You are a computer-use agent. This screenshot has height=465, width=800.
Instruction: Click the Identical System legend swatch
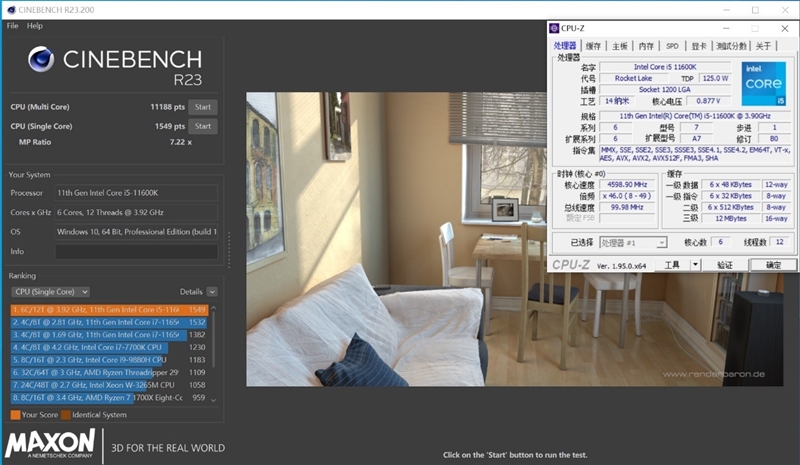click(66, 415)
